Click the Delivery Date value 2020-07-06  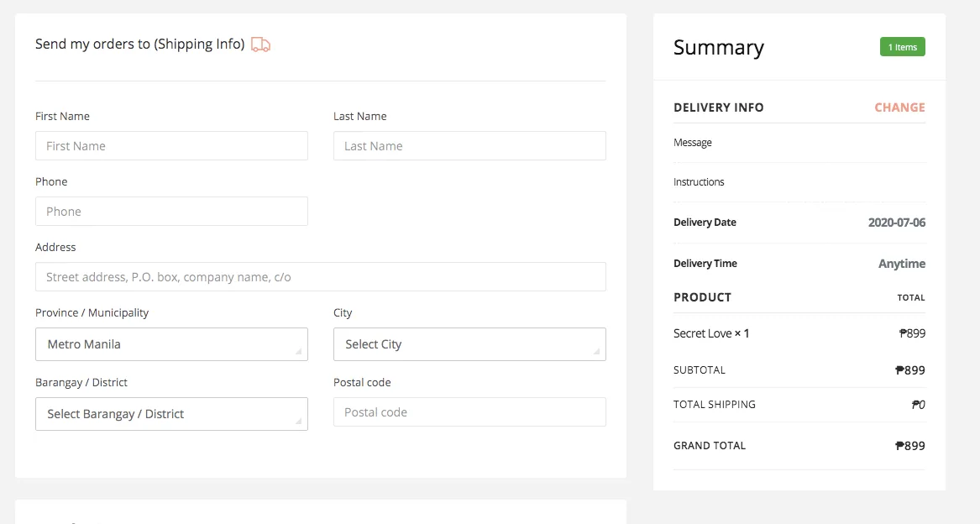(896, 222)
